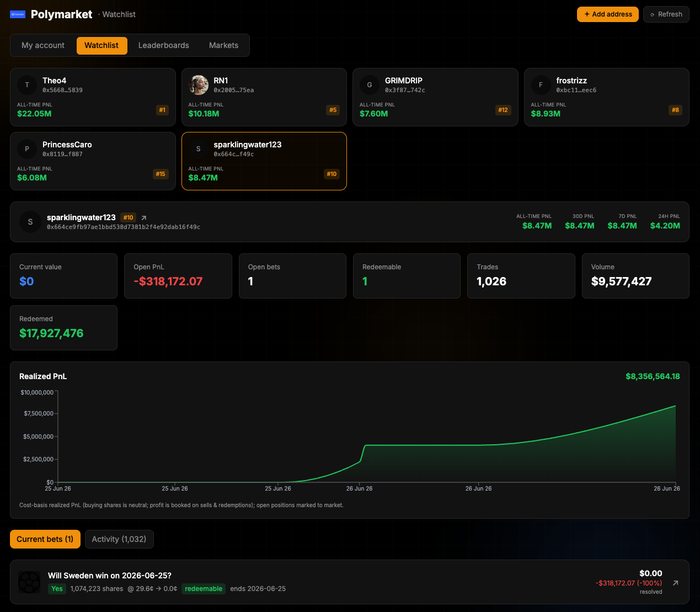Switch to My account tab
700x612 pixels.
pos(43,45)
